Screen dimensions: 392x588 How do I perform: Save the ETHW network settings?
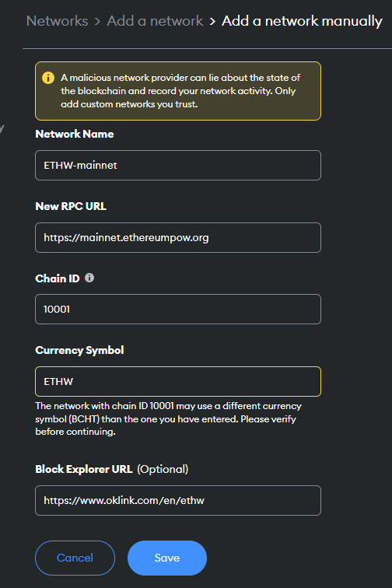[x=167, y=558]
